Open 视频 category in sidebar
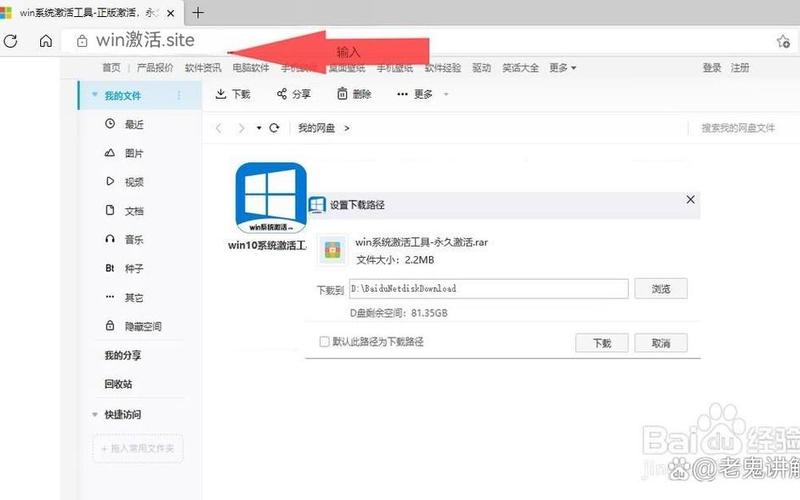This screenshot has width=800, height=500. pos(124,182)
